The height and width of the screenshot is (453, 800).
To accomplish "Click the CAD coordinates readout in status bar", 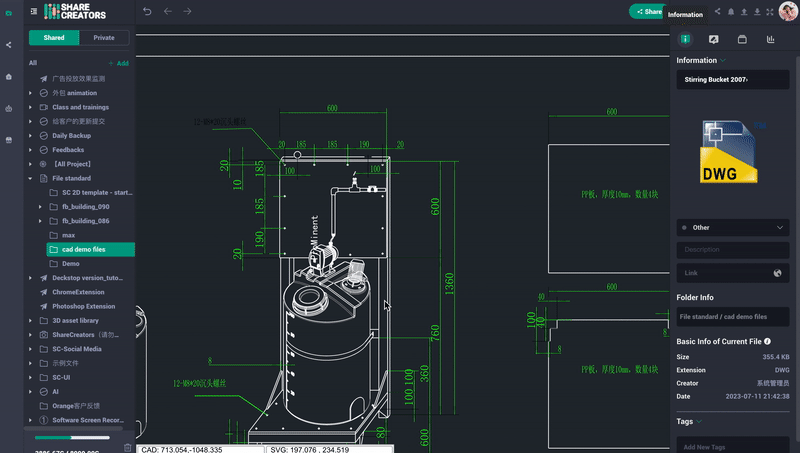I will [200, 449].
